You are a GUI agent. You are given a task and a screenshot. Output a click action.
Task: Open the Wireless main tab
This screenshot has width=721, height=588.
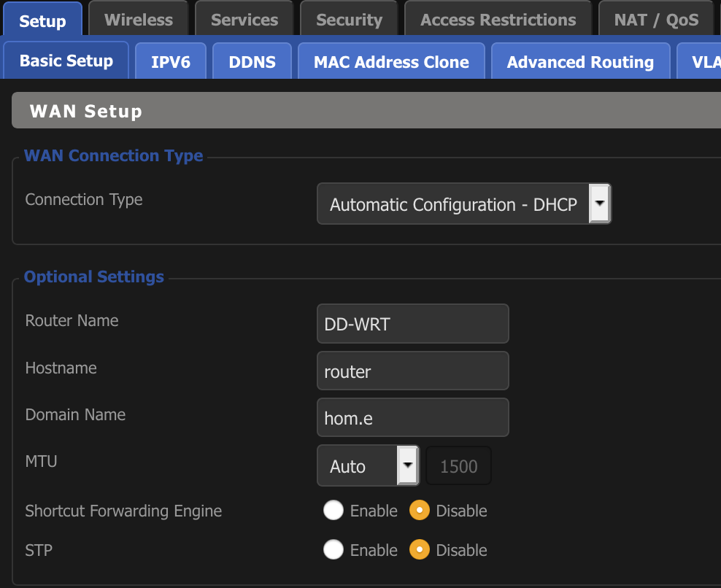click(138, 20)
